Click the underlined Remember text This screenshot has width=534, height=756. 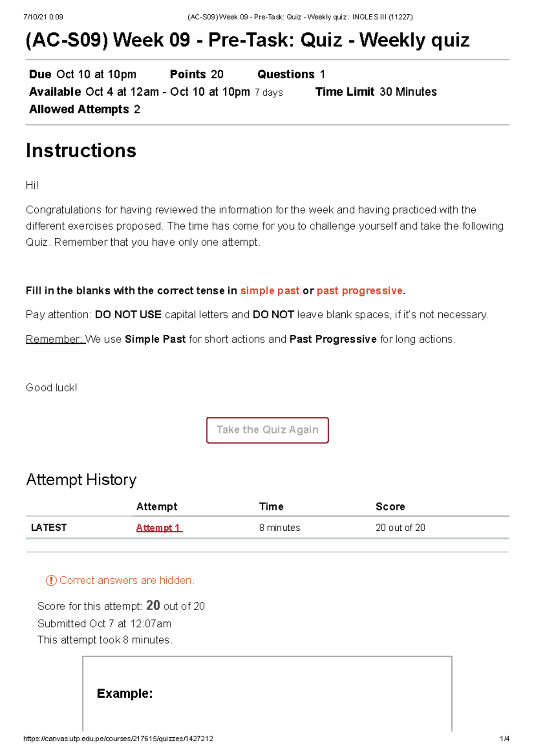click(x=55, y=339)
